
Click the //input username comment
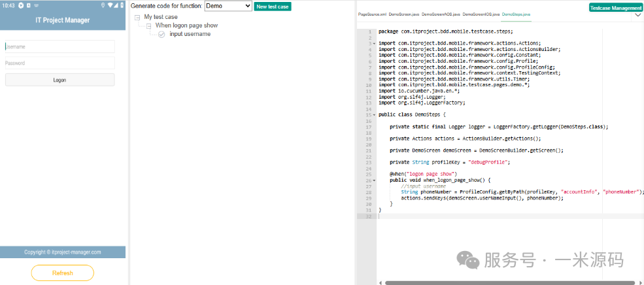[x=423, y=186]
